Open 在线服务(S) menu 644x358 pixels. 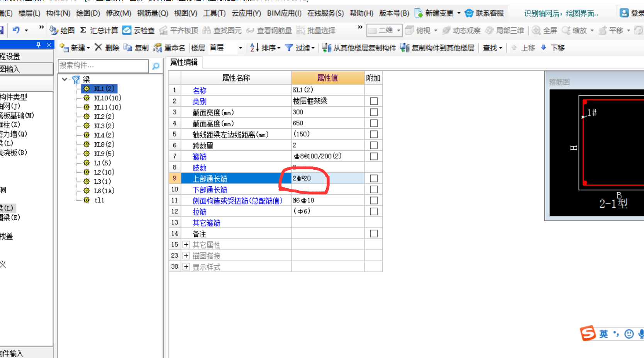pyautogui.click(x=325, y=13)
